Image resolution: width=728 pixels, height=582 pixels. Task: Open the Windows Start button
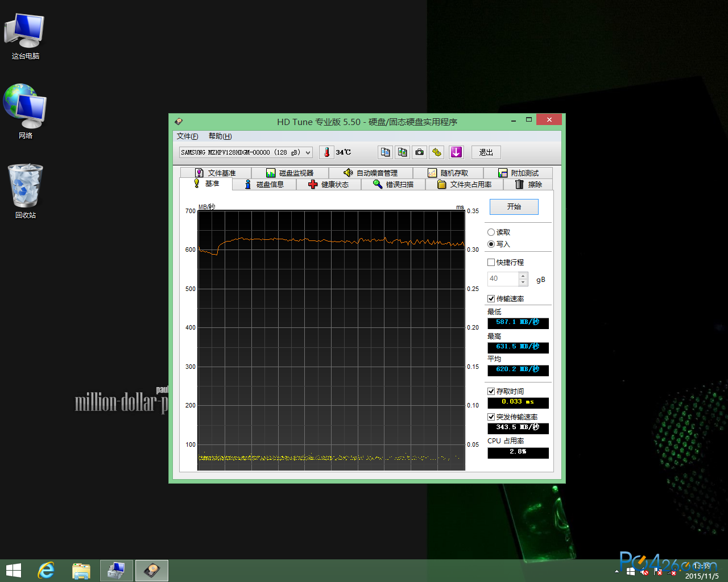pos(13,571)
